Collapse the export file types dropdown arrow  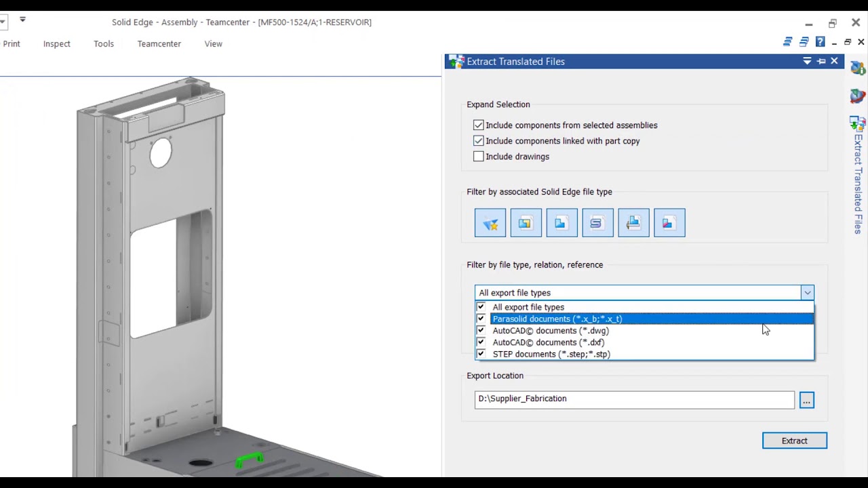(807, 293)
